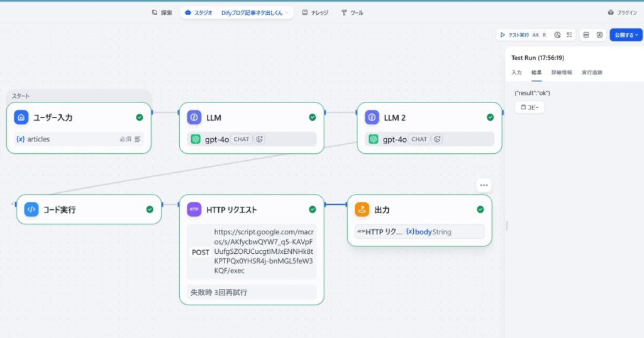
Task: Click the HTTP リク... source tag in 出力 node
Action: tap(380, 232)
